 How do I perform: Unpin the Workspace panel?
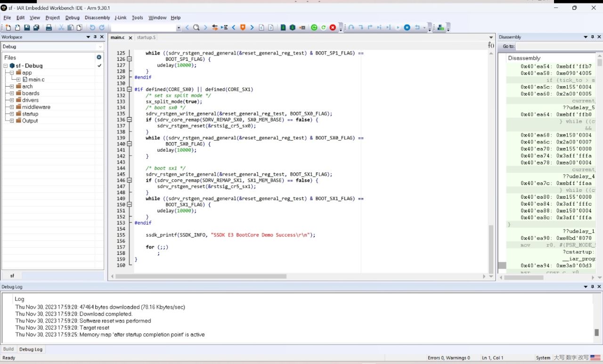(x=96, y=37)
